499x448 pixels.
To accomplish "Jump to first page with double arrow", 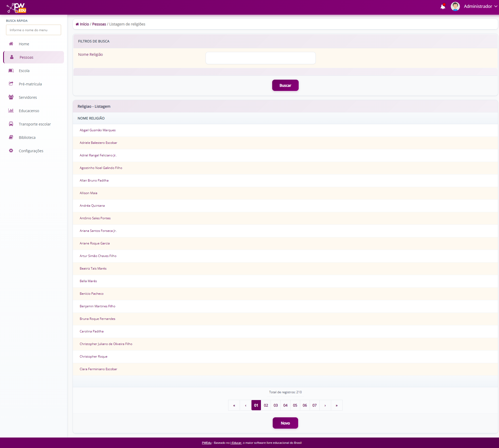I will tap(234, 405).
